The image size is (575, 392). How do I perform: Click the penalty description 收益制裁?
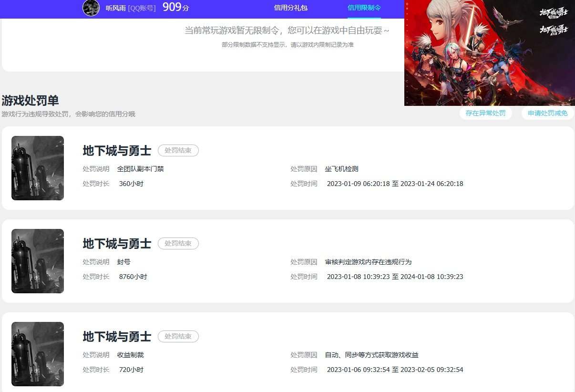(131, 355)
